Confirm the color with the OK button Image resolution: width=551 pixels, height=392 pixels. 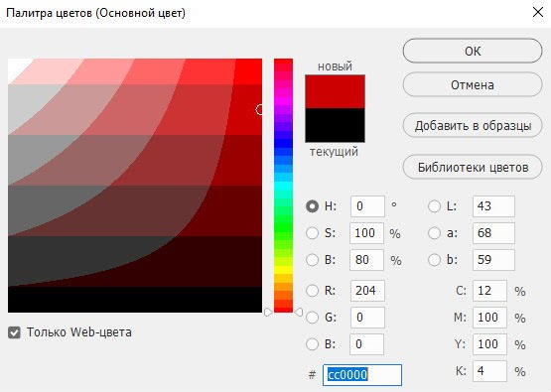[x=473, y=52]
